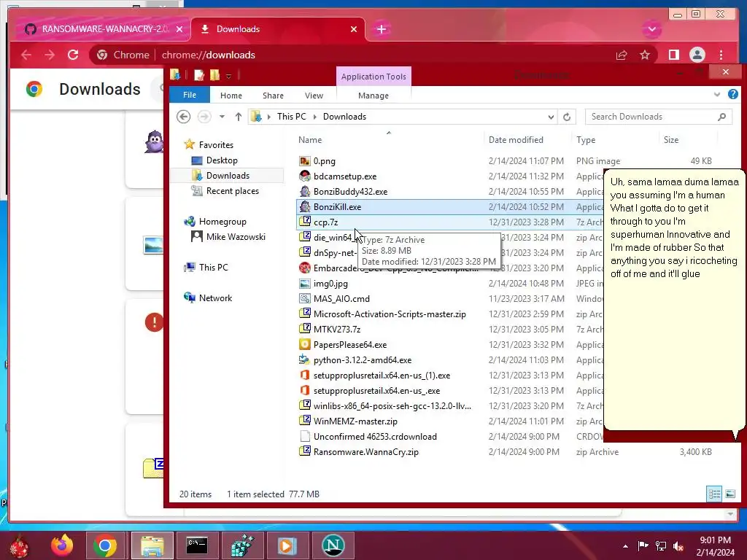The width and height of the screenshot is (747, 560).
Task: Open the View ribbon tab
Action: pos(314,96)
